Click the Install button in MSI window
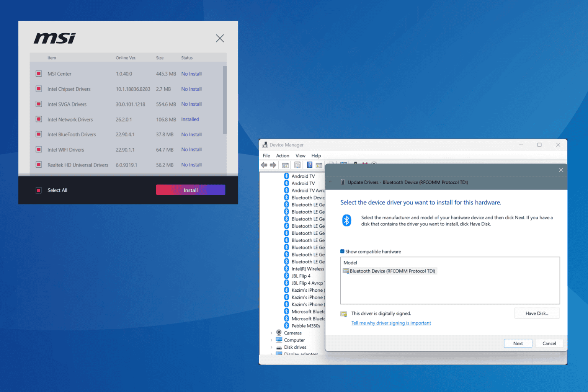 click(191, 190)
